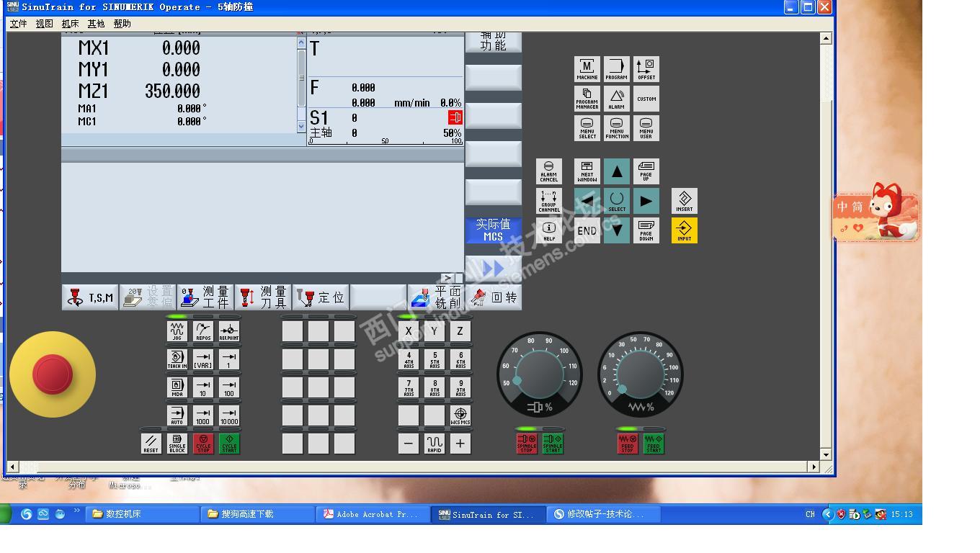This screenshot has height=553, width=980.
Task: Expand softkey bar with > extension arrow
Action: coord(447,277)
